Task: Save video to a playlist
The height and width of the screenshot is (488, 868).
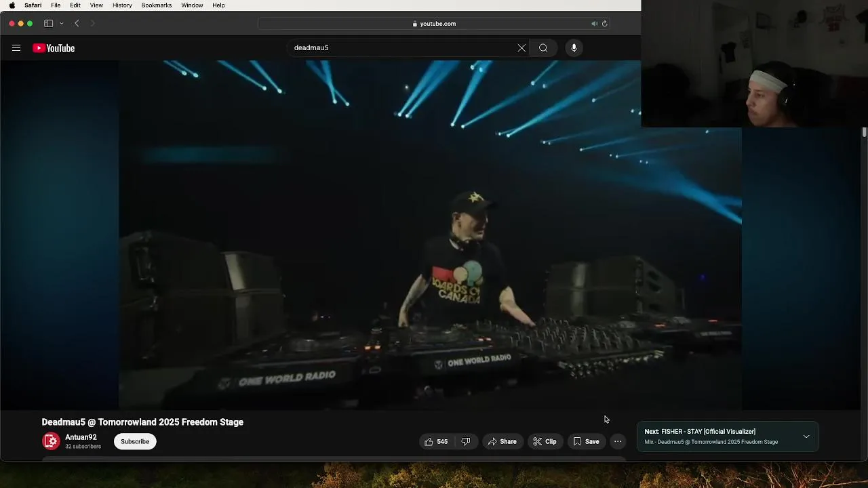Action: tap(587, 441)
